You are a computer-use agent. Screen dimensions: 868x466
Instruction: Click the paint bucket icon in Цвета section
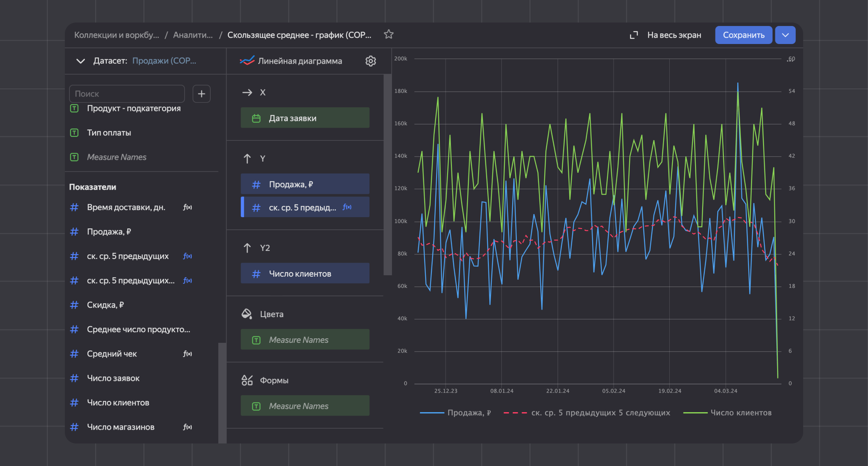(247, 314)
